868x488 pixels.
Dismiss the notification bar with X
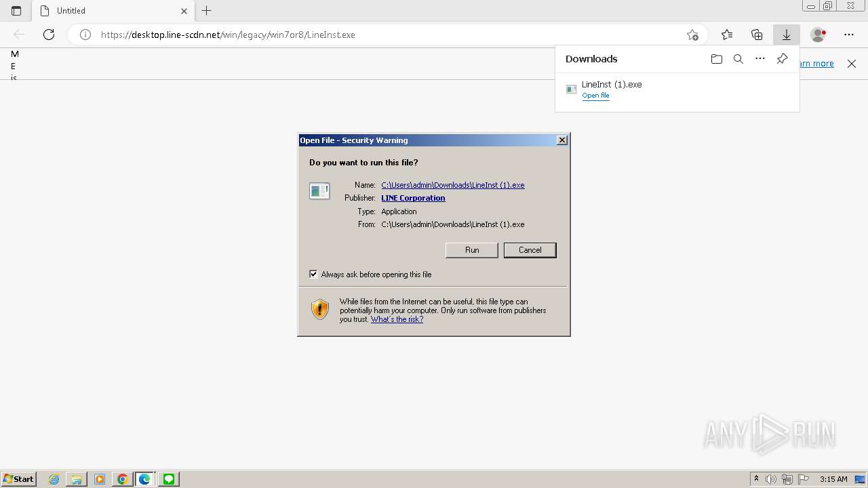pyautogui.click(x=852, y=64)
